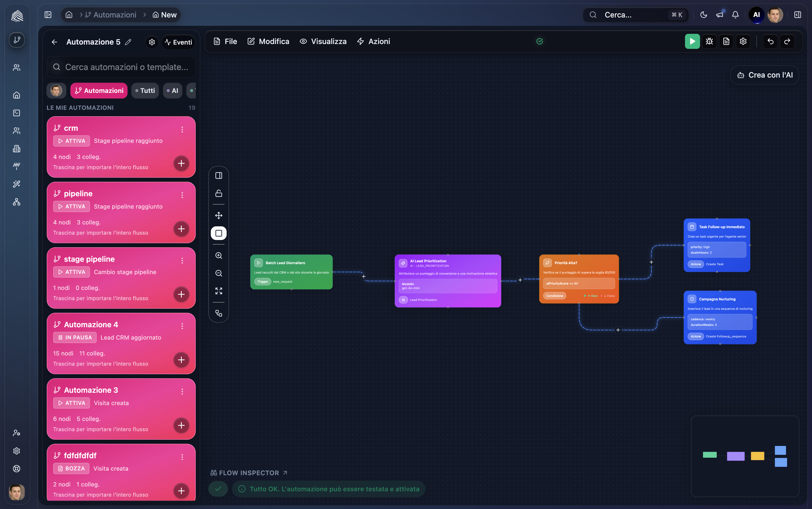This screenshot has height=509, width=812.
Task: Select the Tutti filter tab
Action: click(x=145, y=90)
